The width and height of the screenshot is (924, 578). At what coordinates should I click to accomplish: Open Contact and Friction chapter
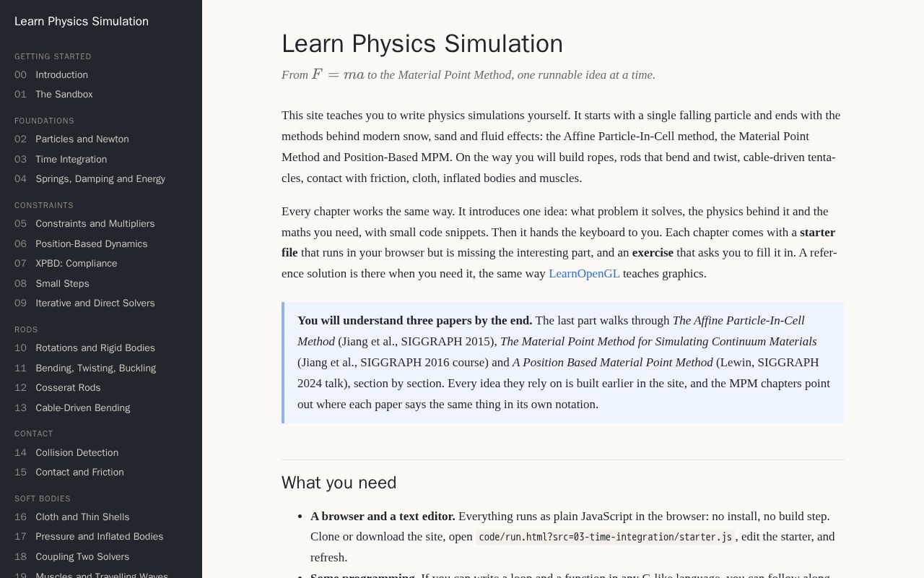(69, 473)
